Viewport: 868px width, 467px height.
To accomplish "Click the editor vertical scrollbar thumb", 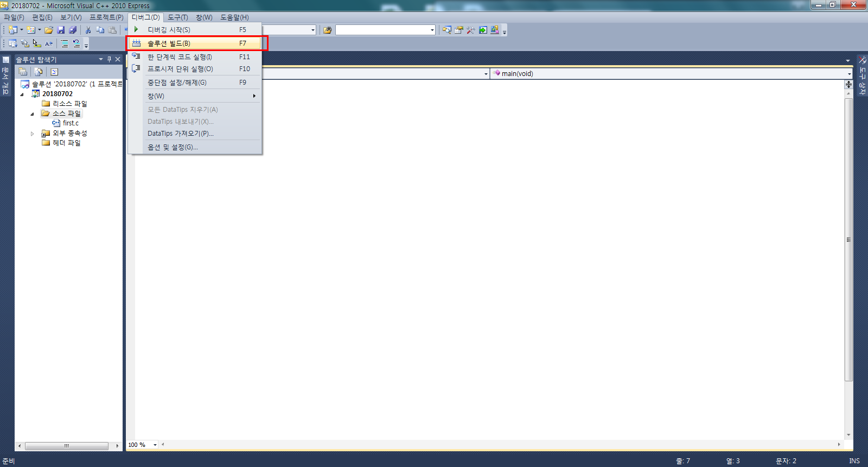I will [848, 239].
